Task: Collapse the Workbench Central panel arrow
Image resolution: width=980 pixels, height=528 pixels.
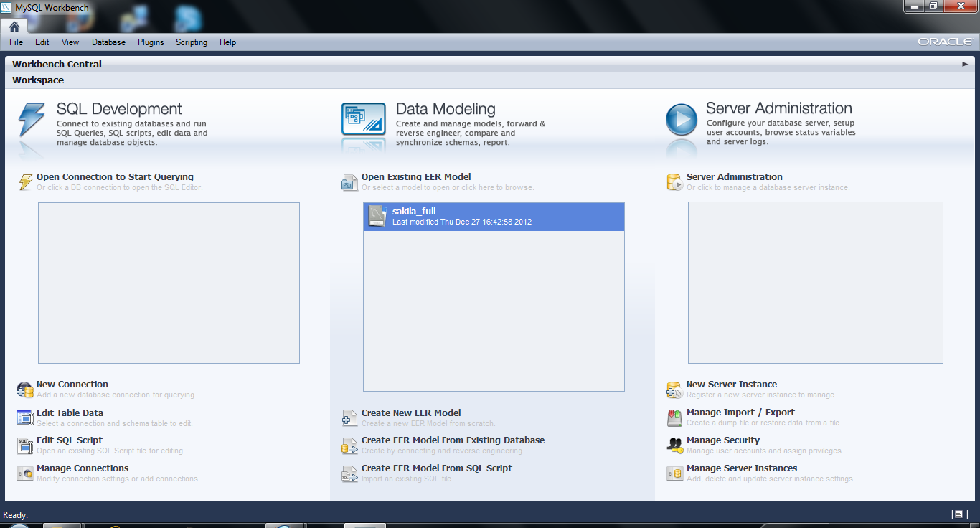Action: pos(965,64)
